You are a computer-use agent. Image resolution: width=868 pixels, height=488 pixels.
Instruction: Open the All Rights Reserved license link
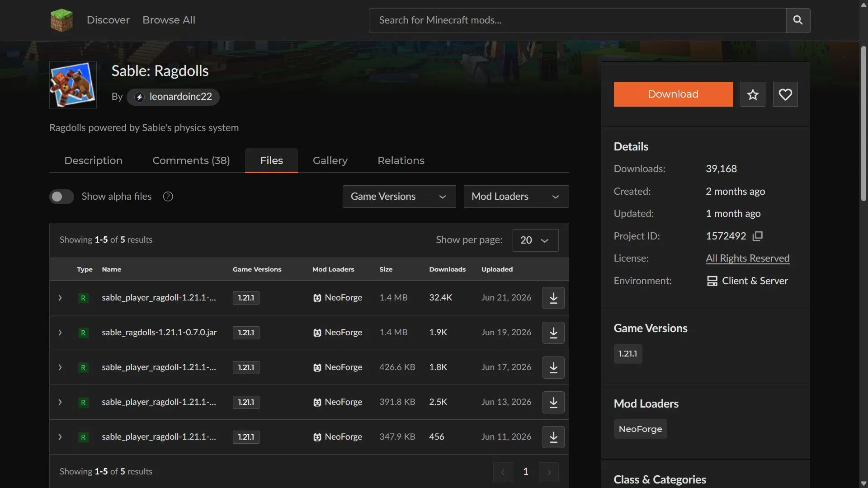(x=748, y=258)
